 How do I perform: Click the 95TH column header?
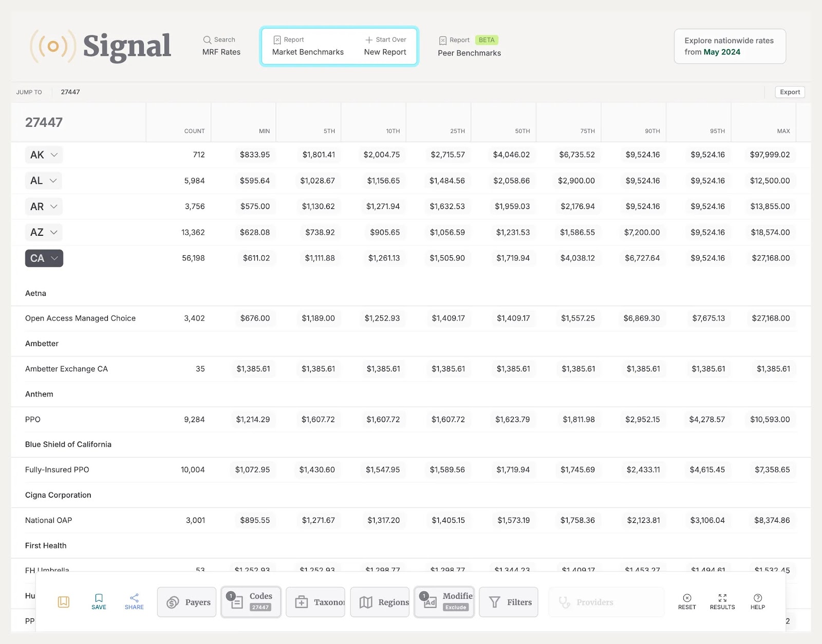coord(717,131)
